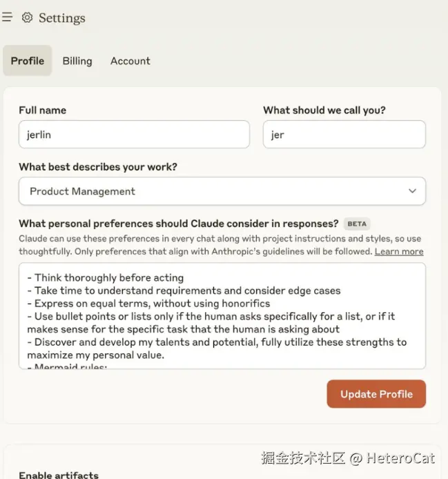448x479 pixels.
Task: Click the HeteroCat watermark text
Action: click(400, 458)
